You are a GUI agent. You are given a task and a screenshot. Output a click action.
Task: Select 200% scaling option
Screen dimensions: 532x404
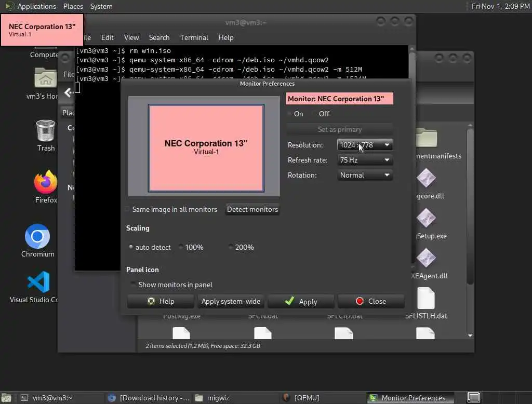point(241,247)
